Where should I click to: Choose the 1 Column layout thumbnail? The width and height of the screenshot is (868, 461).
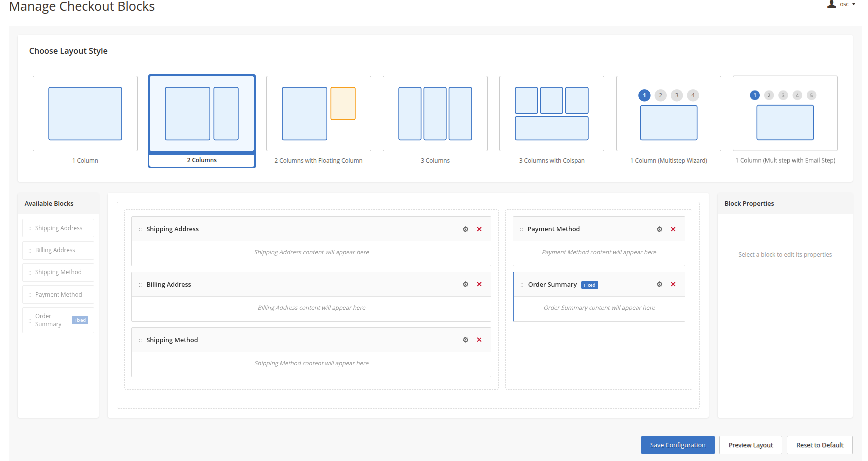tap(85, 113)
